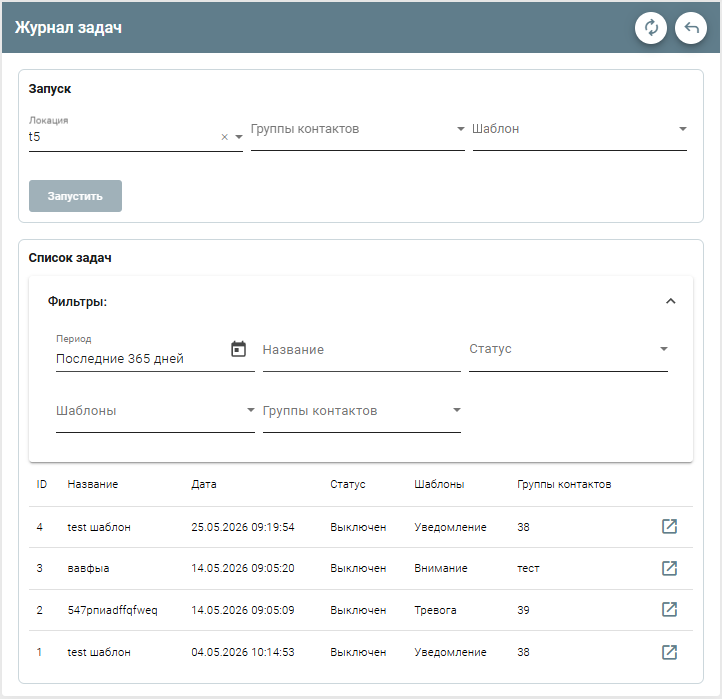
Task: Open details for task ID 1
Action: click(669, 652)
